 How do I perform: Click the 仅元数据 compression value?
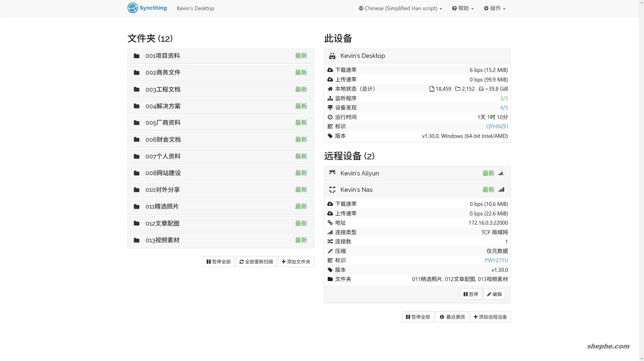click(497, 251)
